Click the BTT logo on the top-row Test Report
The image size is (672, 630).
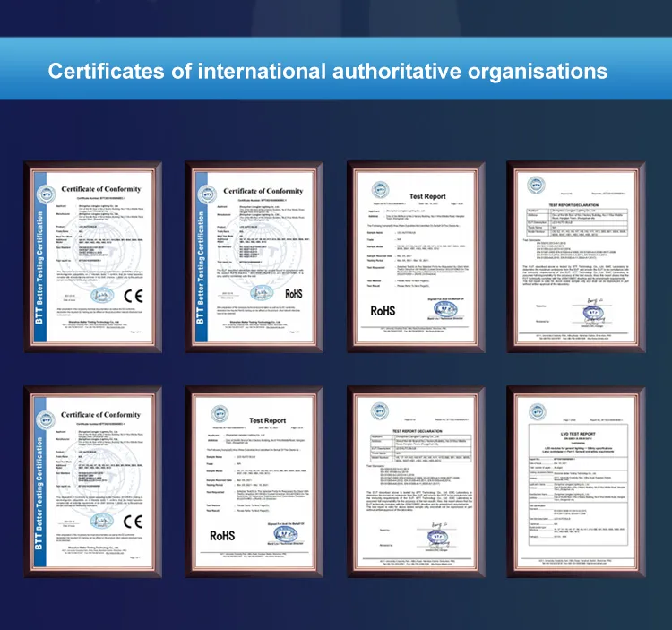point(380,189)
